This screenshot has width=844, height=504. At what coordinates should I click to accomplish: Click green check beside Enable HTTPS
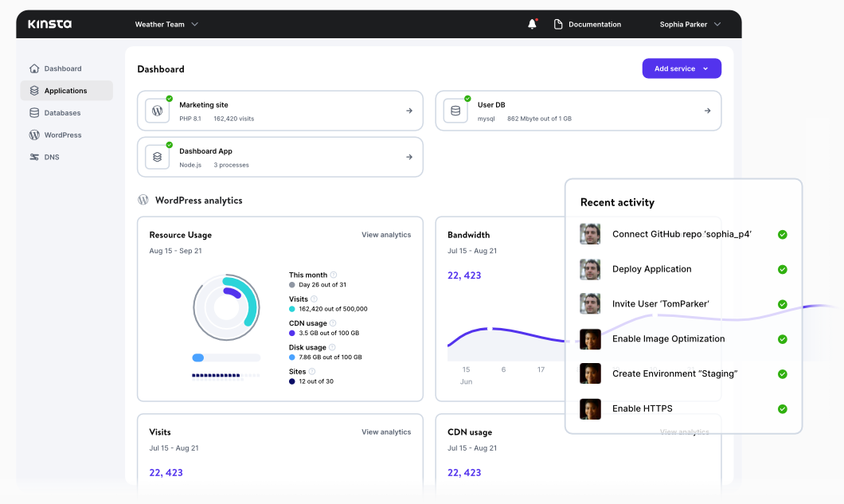pos(782,408)
